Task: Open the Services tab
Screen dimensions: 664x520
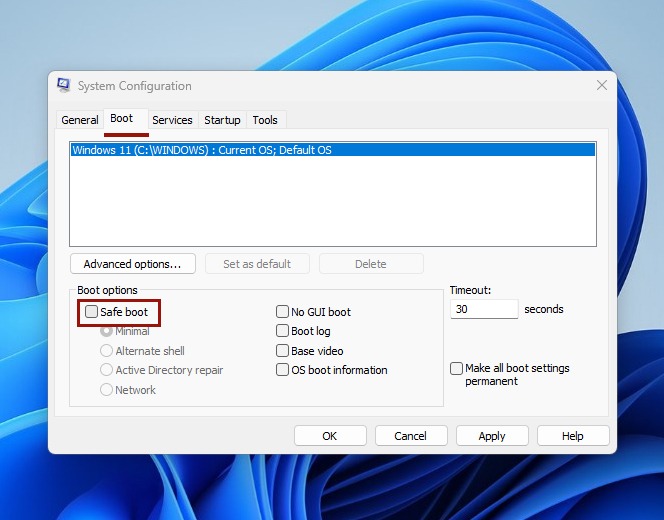Action: coord(172,120)
